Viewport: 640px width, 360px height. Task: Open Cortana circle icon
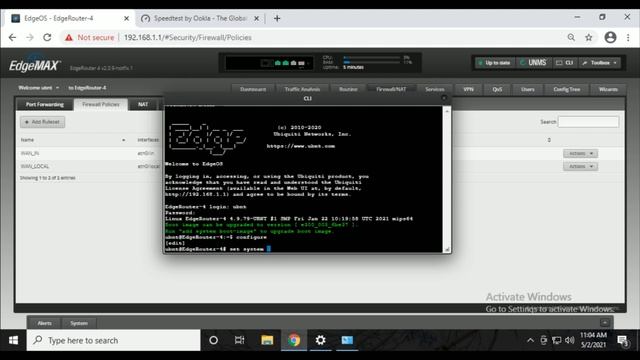(x=213, y=340)
